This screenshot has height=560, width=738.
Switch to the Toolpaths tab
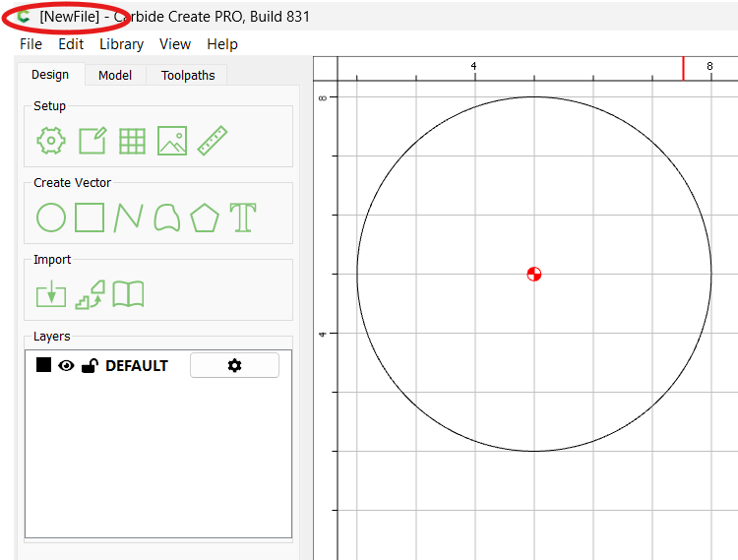[x=188, y=75]
